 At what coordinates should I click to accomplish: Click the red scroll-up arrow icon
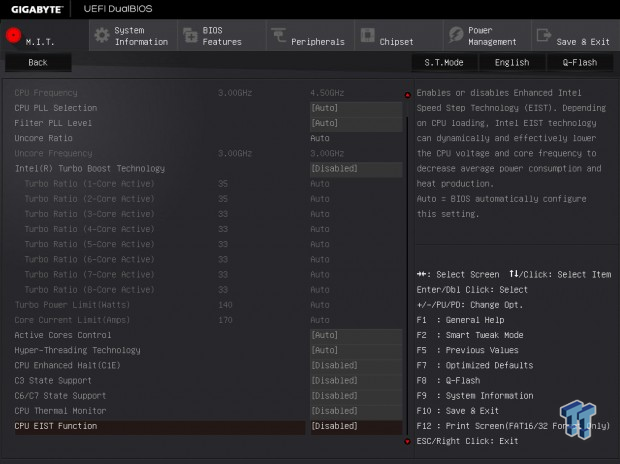[x=408, y=95]
